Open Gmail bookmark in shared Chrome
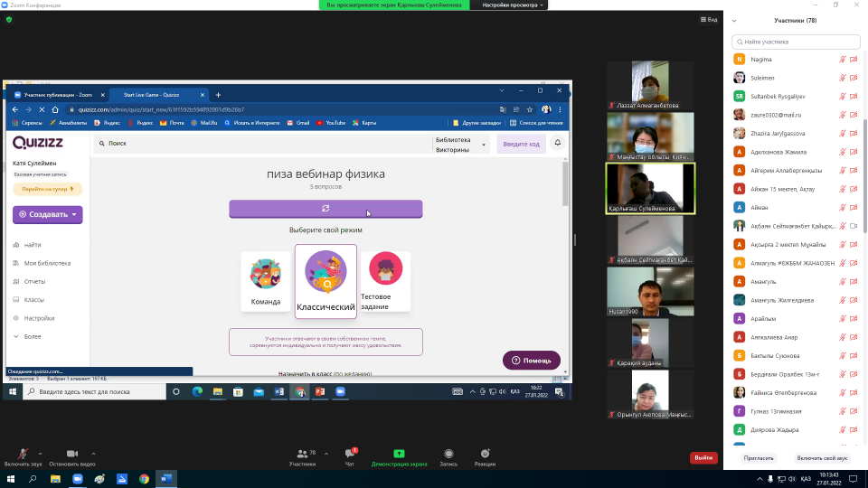The height and width of the screenshot is (488, 868). tap(298, 123)
